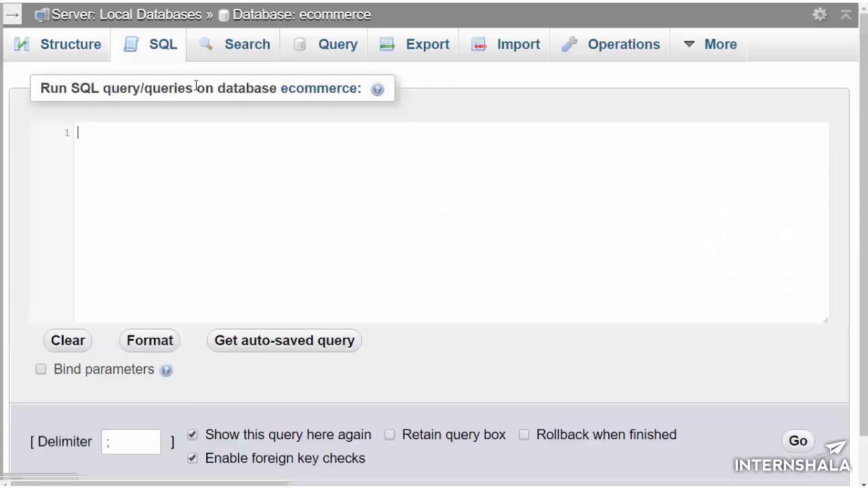Viewport: 868px width, 488px height.
Task: Click the Operations wrench icon
Action: click(x=569, y=44)
